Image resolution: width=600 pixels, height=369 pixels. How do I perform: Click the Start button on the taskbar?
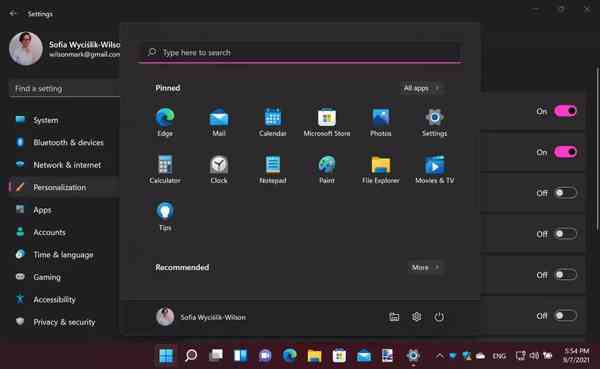pos(166,356)
